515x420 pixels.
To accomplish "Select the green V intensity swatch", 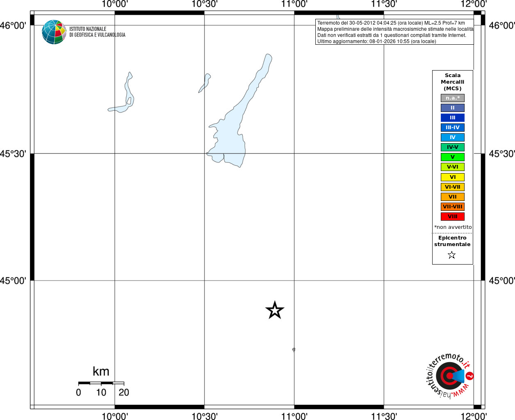I will 453,157.
